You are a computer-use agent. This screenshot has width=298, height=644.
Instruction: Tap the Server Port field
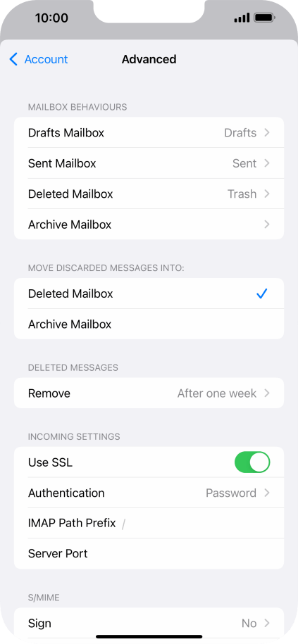pos(149,554)
